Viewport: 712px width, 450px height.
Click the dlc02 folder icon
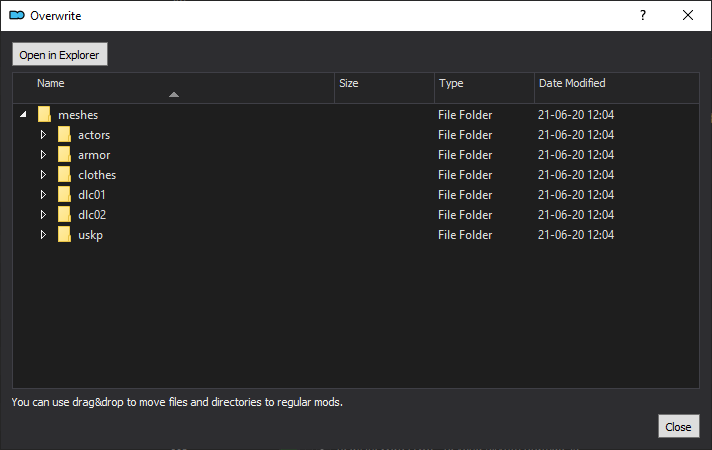(x=64, y=214)
